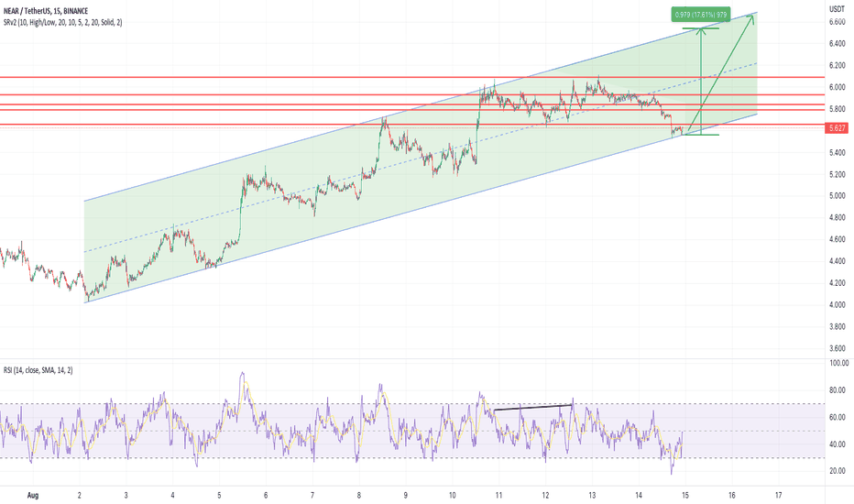Viewport: 854px width, 504px height.
Task: Select the green diagonal projection arrow head
Action: click(753, 18)
